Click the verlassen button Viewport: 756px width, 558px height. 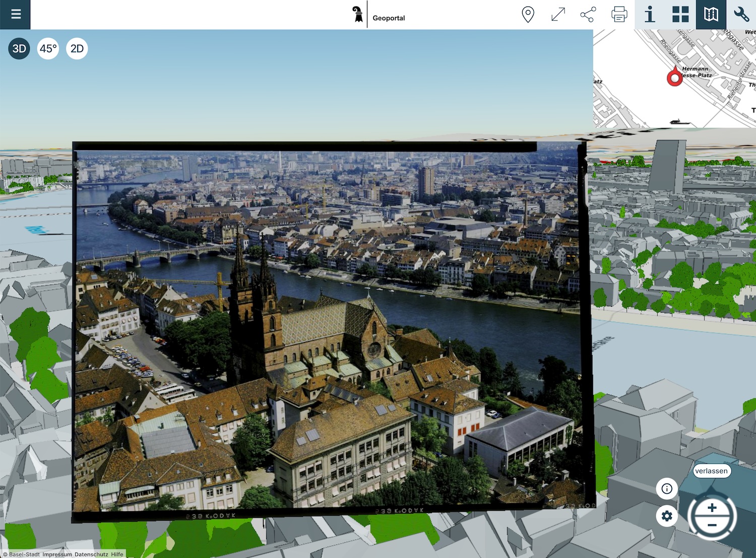pos(711,471)
